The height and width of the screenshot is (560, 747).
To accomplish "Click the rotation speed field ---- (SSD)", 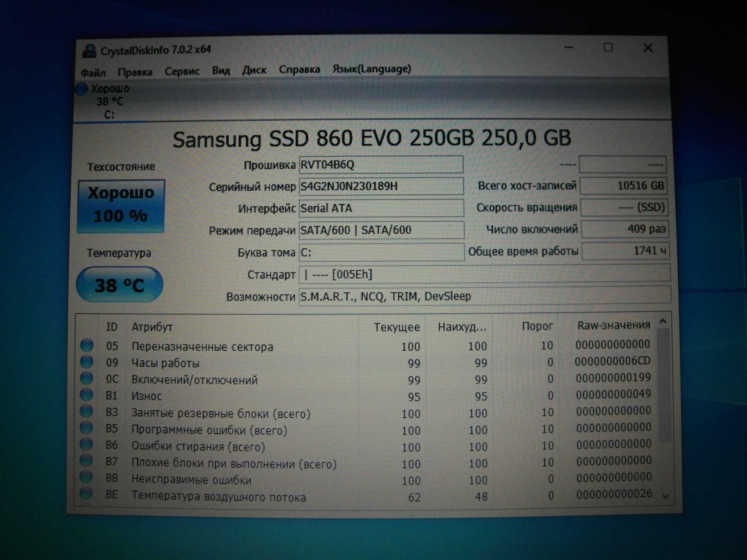I will [x=624, y=207].
